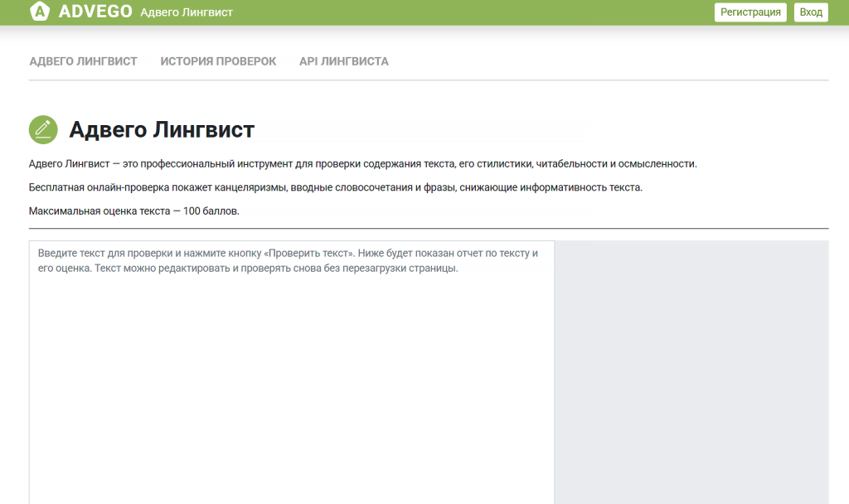Screen dimensions: 849x504
Task: Focus the text input area for checking
Action: point(291,381)
